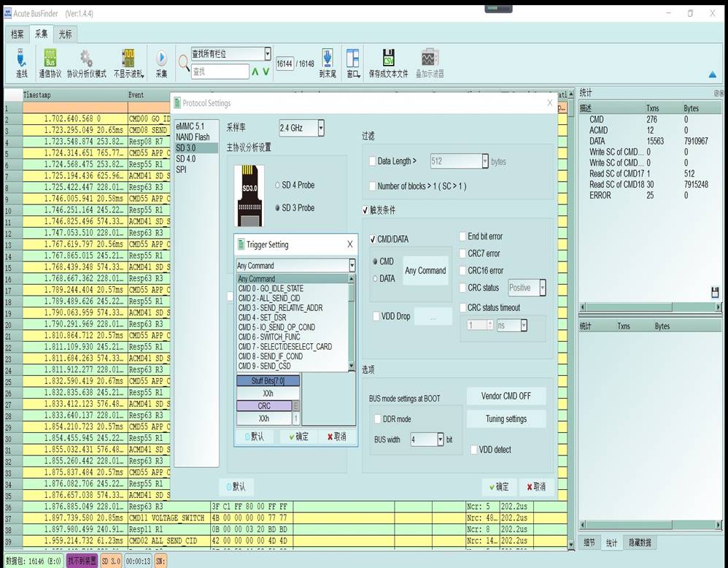728x568 pixels.
Task: Select the SD 4 Probe radio button
Action: (x=276, y=185)
